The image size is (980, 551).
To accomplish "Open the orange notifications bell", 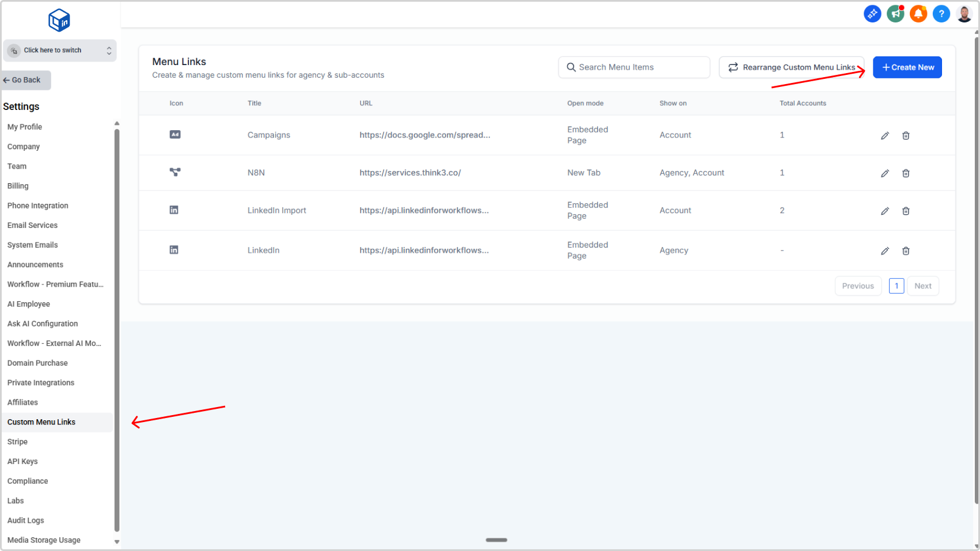I will (x=918, y=14).
